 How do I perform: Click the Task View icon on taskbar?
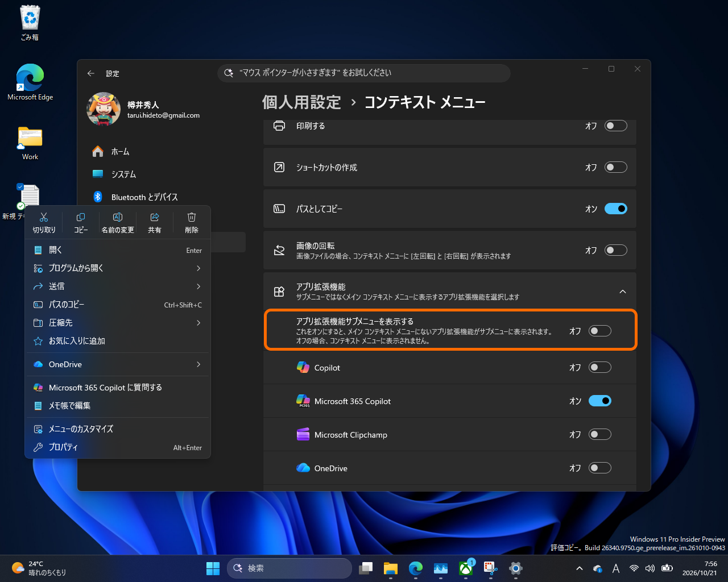point(366,568)
